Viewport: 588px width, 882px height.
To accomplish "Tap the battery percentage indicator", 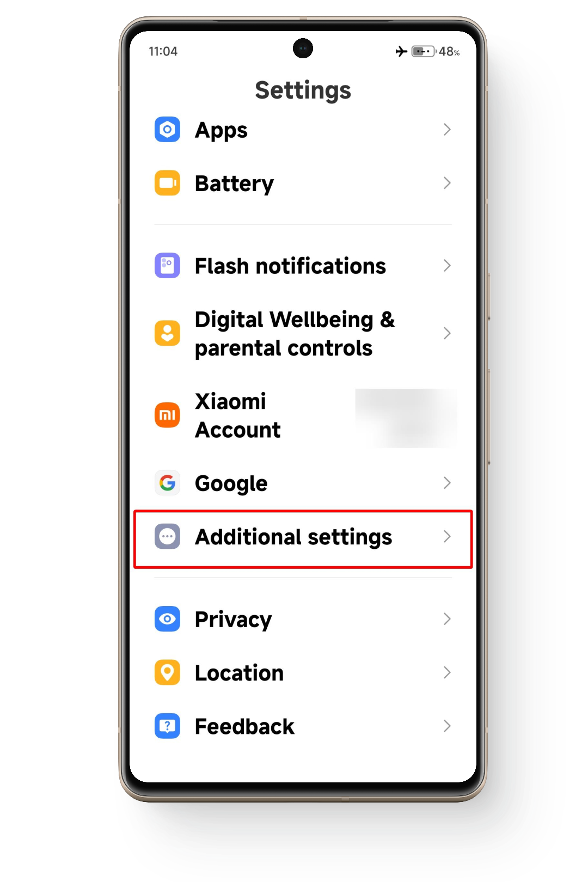I will click(x=449, y=52).
